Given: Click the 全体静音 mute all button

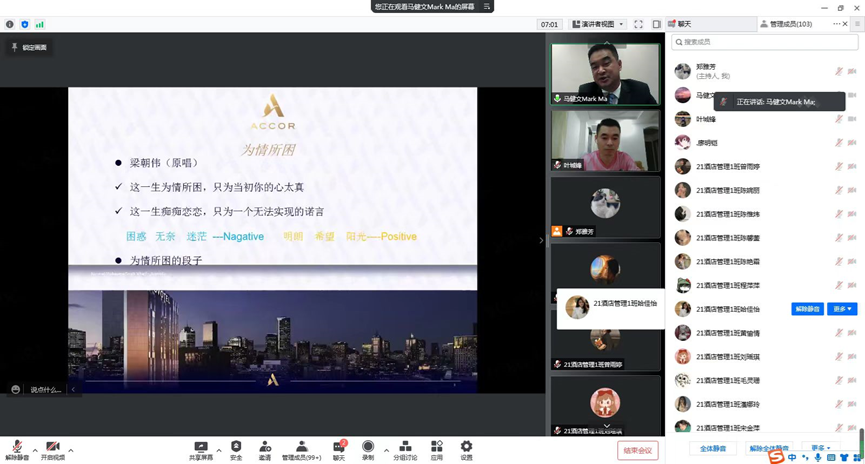Looking at the screenshot, I should point(713,448).
